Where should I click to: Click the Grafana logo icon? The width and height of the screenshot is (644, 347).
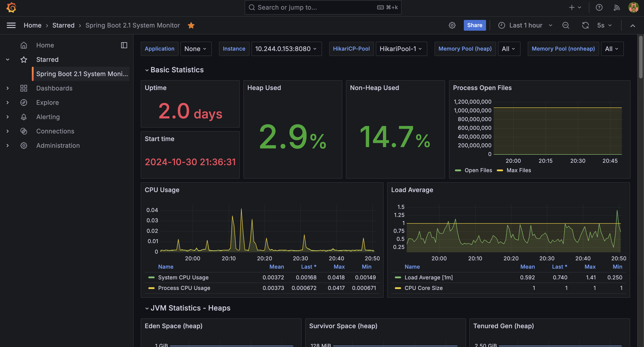[11, 7]
